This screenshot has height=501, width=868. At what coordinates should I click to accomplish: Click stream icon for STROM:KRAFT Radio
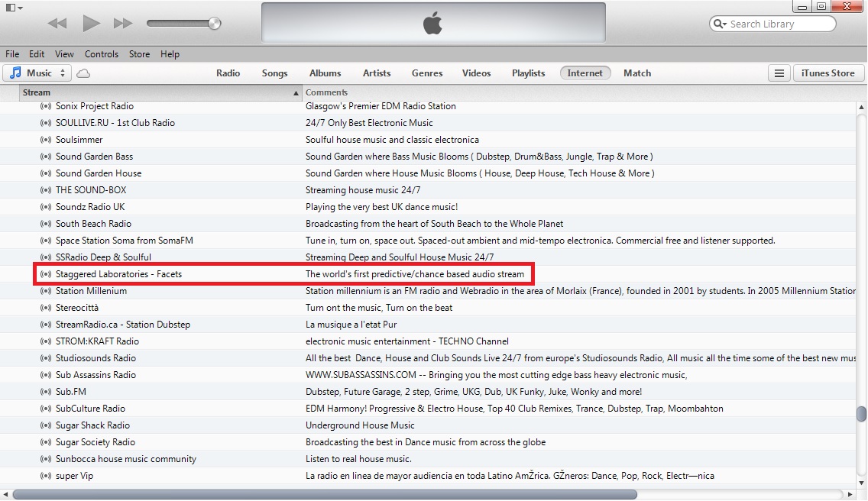click(46, 341)
